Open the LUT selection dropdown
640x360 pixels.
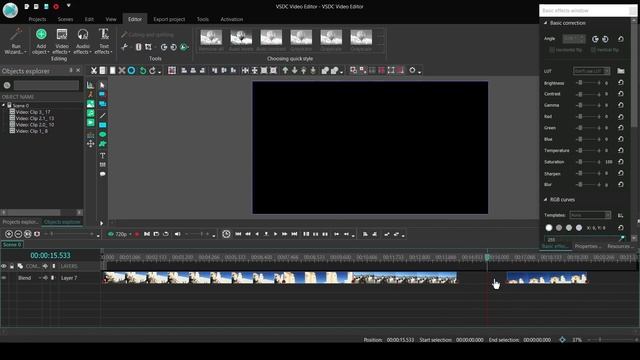(x=591, y=71)
